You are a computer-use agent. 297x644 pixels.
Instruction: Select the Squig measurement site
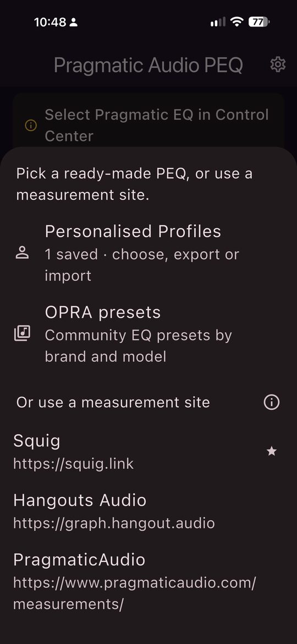pos(148,452)
